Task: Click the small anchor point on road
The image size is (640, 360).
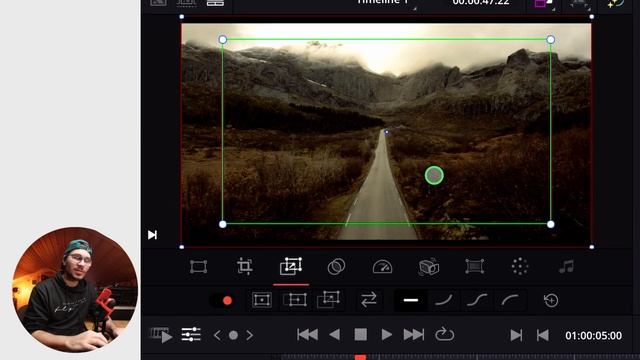Action: [x=387, y=132]
